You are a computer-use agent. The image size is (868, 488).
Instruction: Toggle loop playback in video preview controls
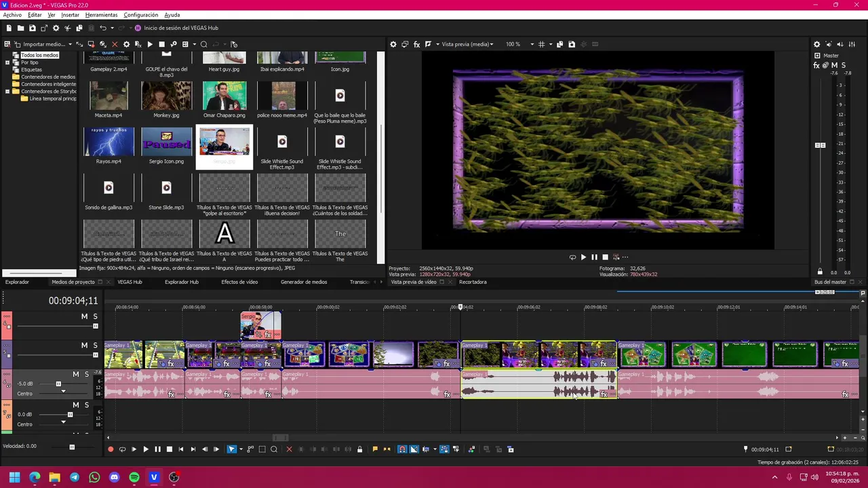click(x=572, y=257)
